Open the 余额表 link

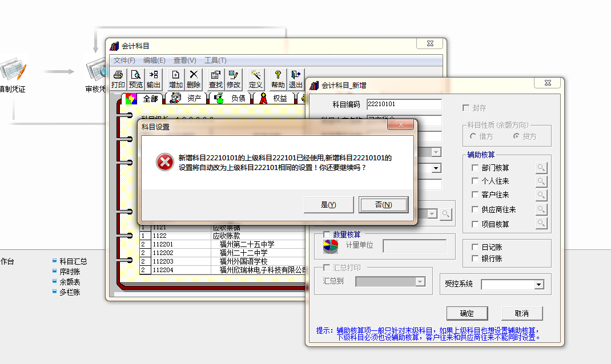coord(70,282)
